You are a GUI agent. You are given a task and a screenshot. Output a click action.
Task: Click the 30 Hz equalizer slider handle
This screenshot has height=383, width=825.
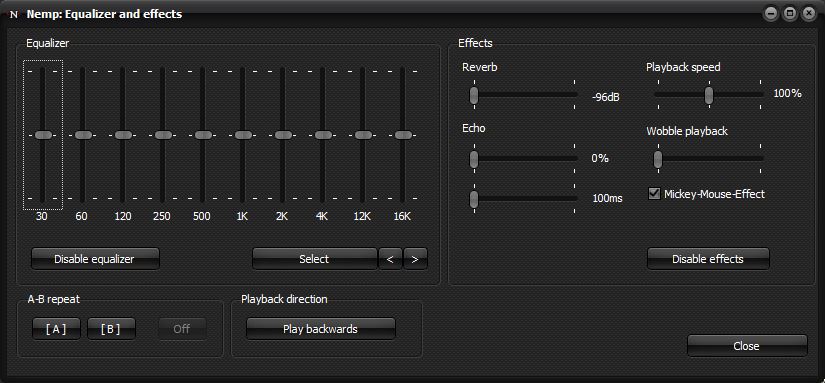(x=43, y=135)
